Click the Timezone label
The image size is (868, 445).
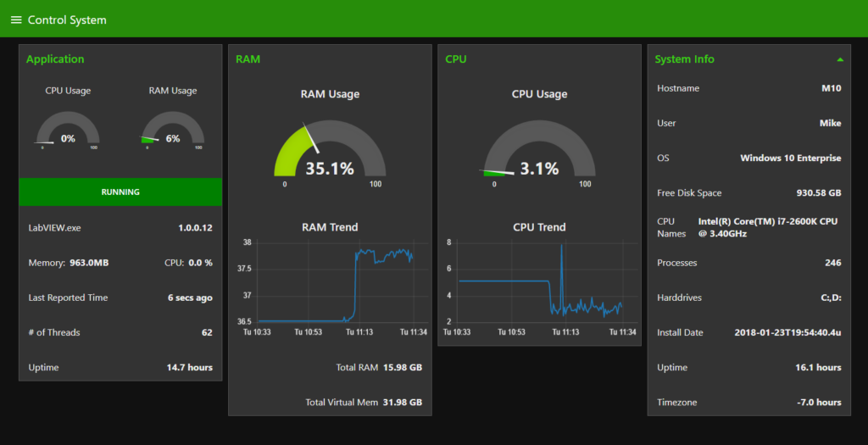point(677,403)
